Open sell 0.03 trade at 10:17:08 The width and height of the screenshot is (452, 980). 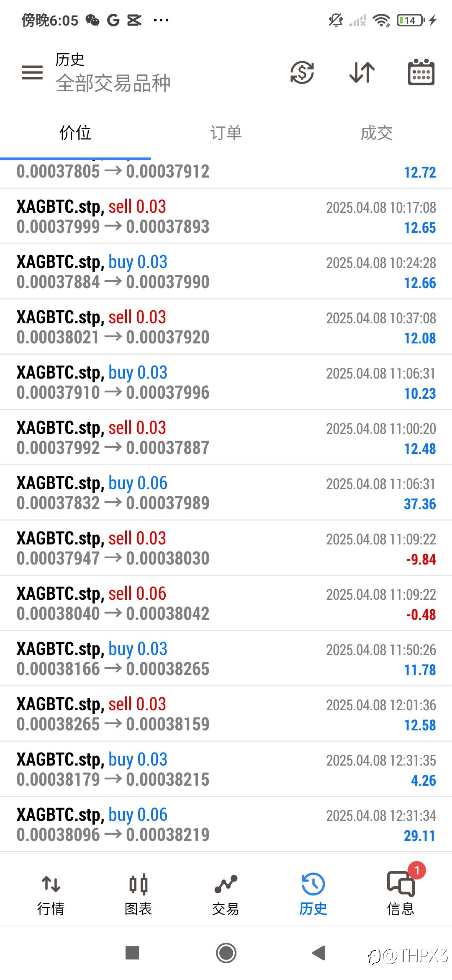pyautogui.click(x=226, y=216)
